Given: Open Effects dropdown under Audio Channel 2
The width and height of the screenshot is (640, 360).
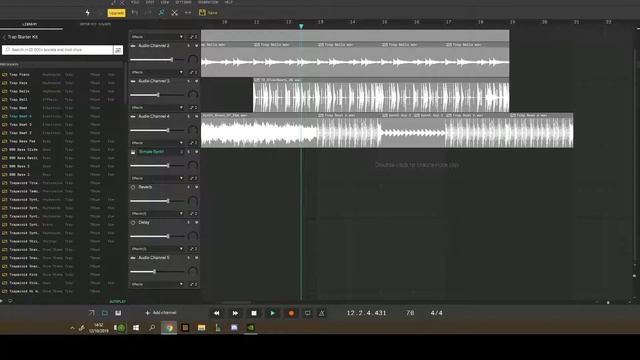Looking at the screenshot, I should click(x=157, y=72).
